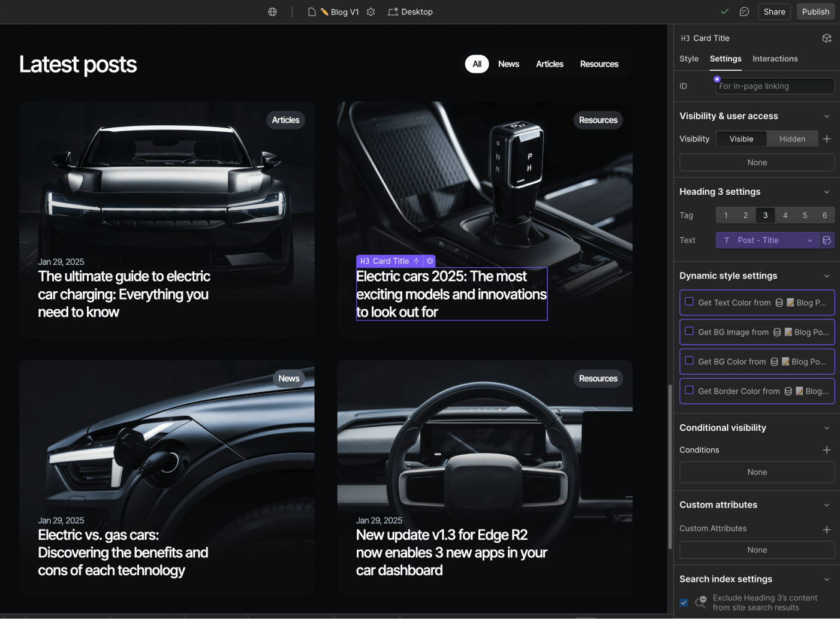840x619 pixels.
Task: Click the create component icon beside Card Title
Action: pyautogui.click(x=827, y=38)
